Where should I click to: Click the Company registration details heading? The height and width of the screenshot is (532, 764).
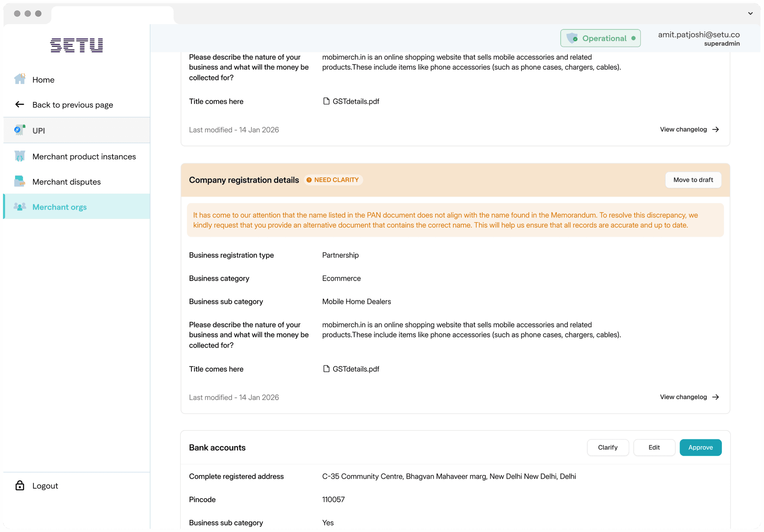[x=244, y=180]
